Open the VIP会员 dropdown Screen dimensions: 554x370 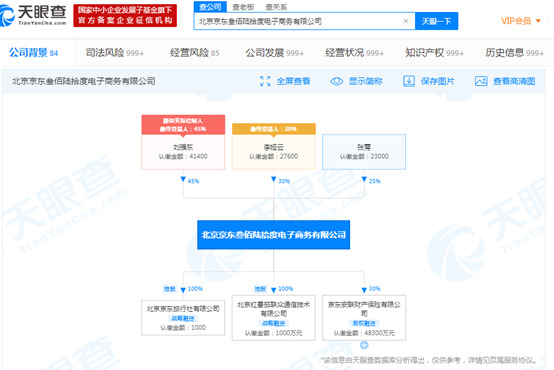click(521, 21)
